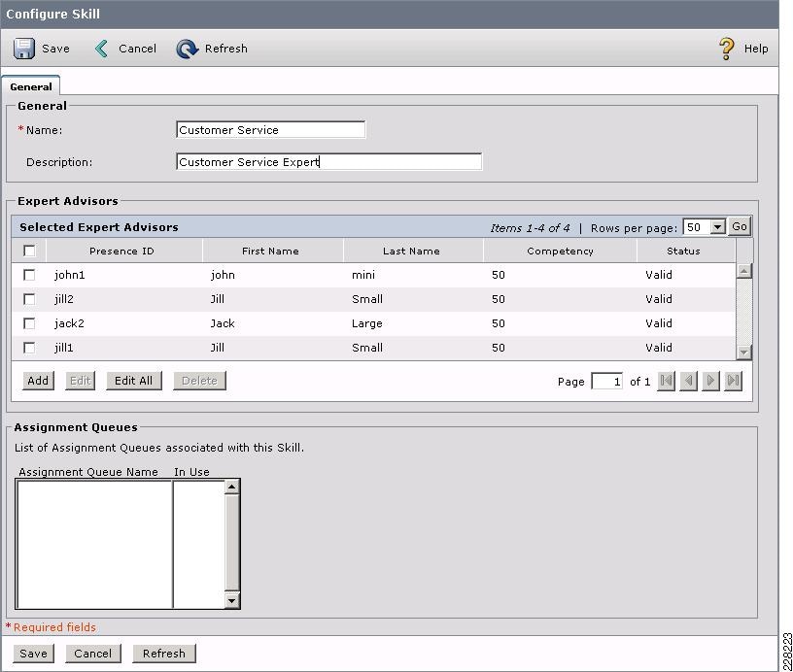Sort by Status column header

(x=684, y=251)
